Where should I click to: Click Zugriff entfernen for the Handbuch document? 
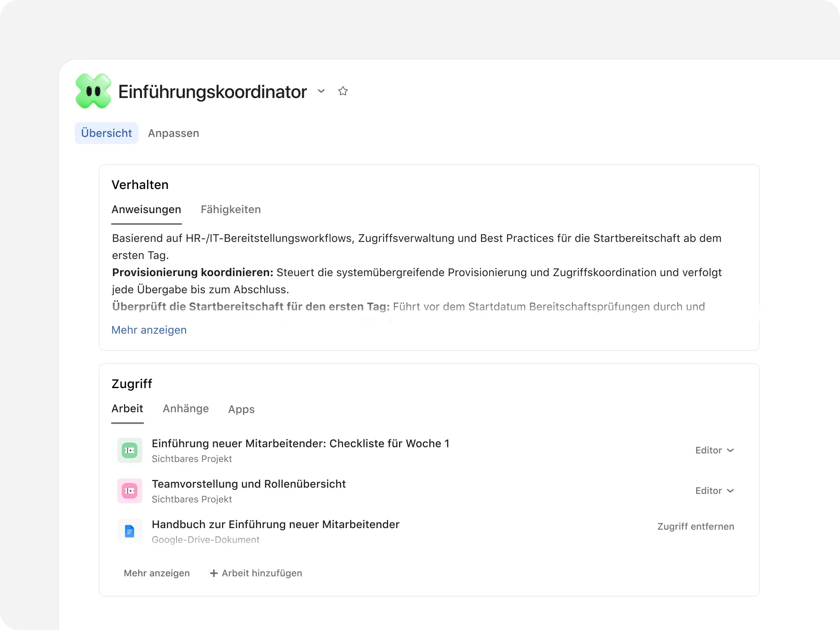tap(696, 527)
